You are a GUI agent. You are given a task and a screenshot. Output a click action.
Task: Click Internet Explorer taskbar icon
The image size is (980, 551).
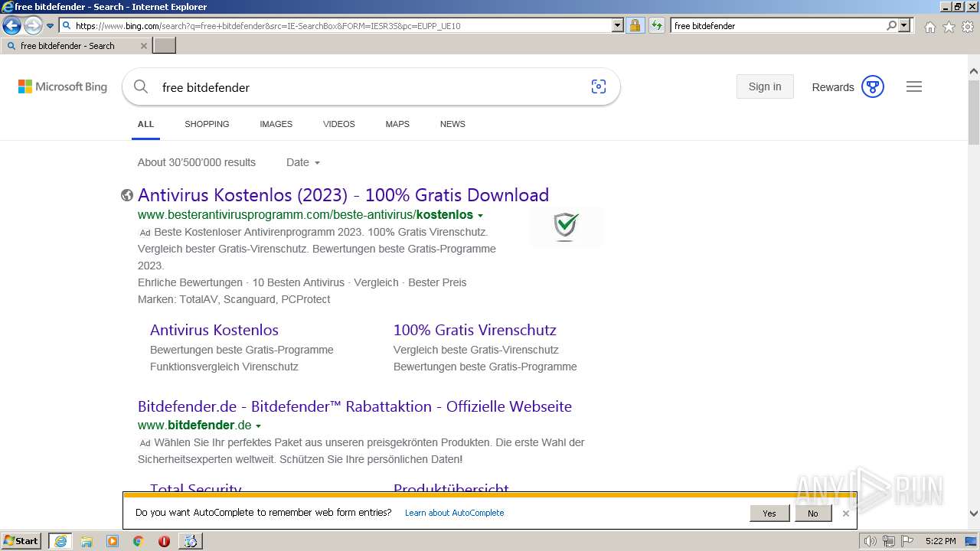(60, 541)
